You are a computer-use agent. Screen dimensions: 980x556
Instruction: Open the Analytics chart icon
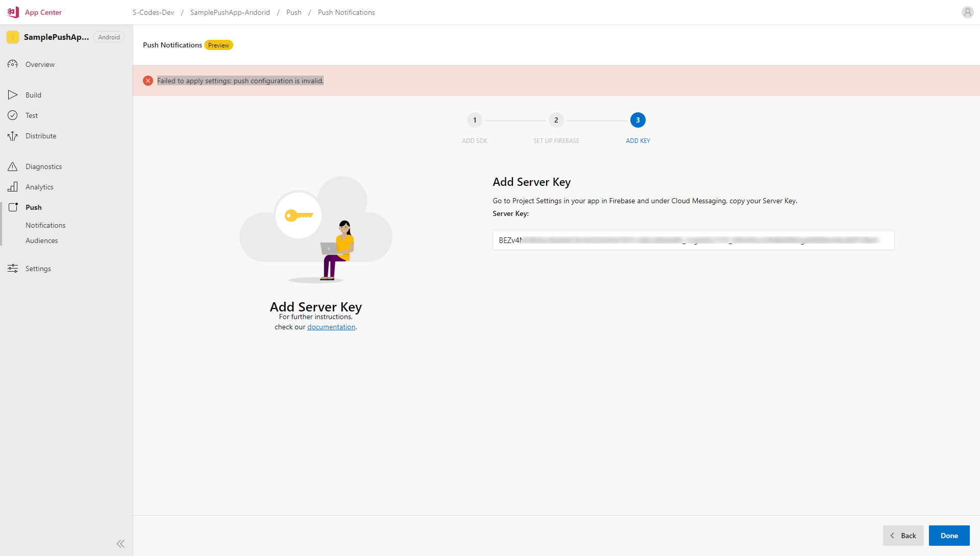point(12,186)
